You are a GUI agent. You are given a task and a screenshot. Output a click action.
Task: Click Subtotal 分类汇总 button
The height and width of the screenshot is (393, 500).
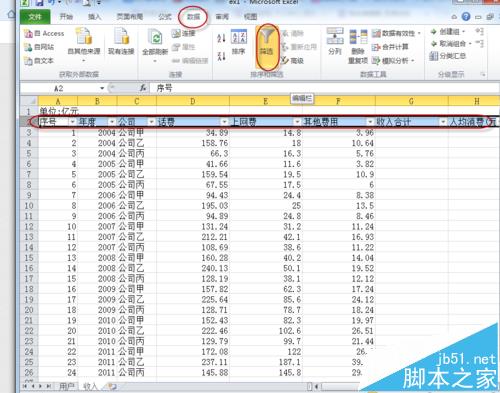click(x=448, y=56)
